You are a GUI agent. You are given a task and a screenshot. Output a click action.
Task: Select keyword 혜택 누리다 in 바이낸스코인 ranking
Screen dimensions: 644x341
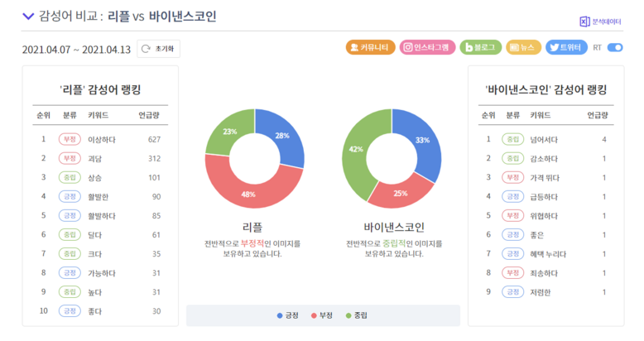[548, 254]
